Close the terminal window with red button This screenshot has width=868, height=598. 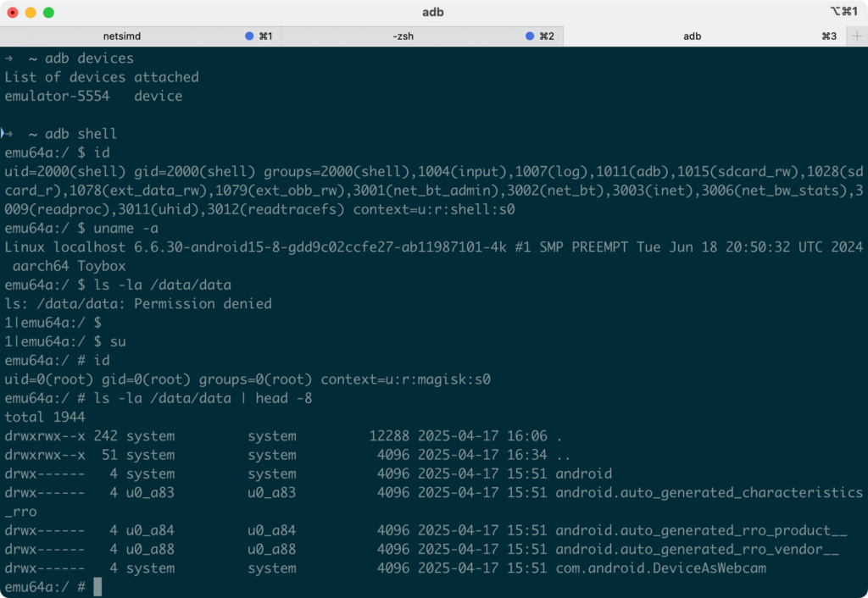13,13
